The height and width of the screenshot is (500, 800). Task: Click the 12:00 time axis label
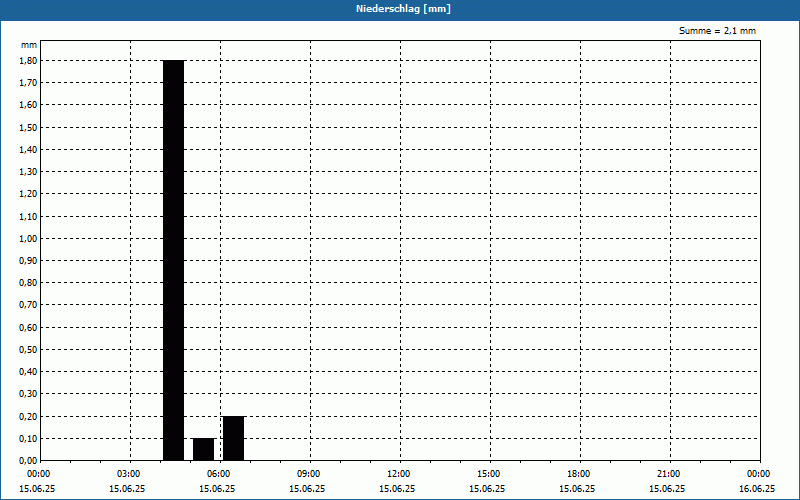398,474
